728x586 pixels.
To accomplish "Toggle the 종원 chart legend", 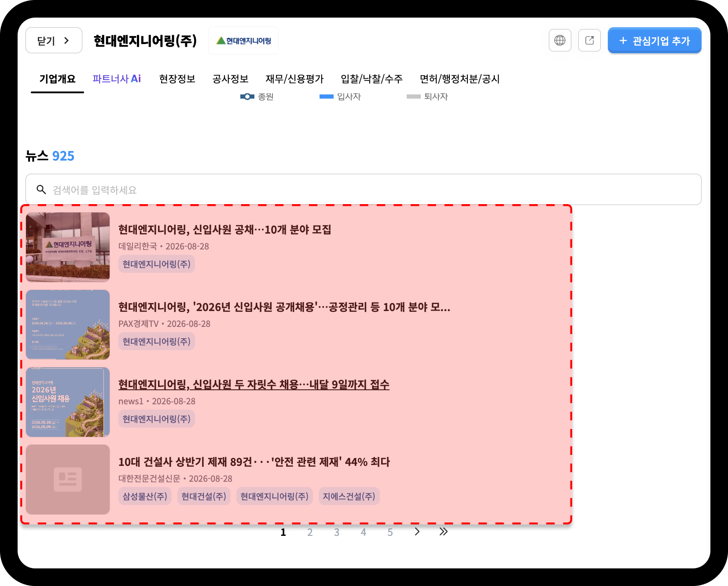I will coord(257,96).
